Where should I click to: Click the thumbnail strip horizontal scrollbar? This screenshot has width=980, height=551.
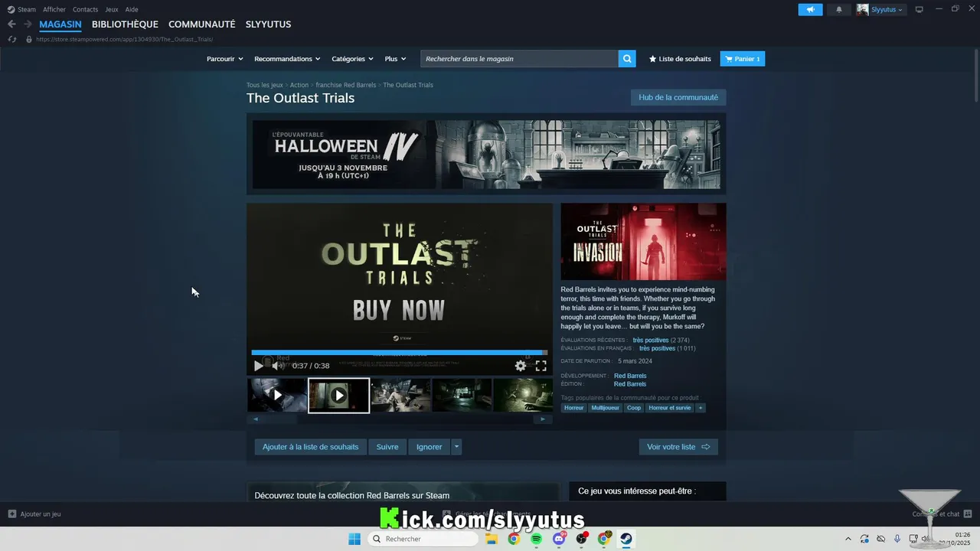[x=399, y=419]
